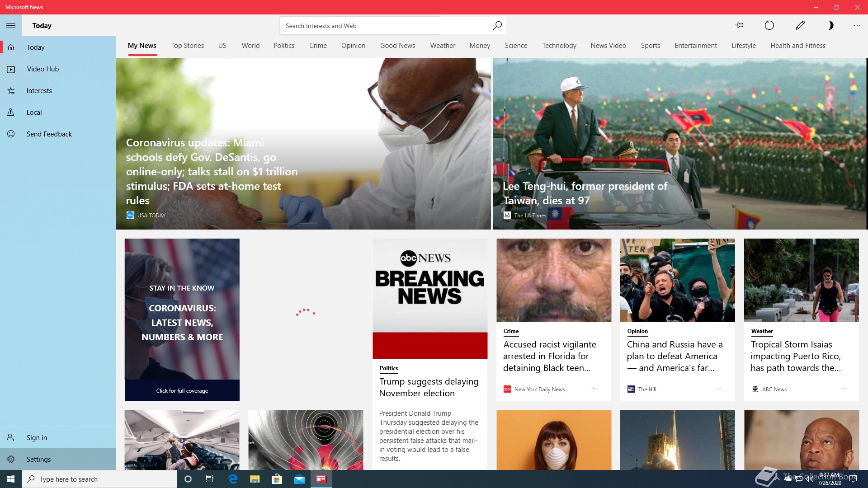Open the Lifestyle tab

click(743, 46)
